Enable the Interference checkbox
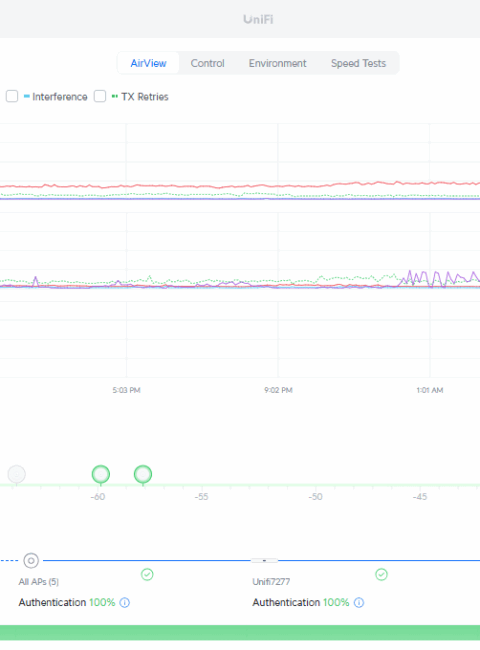This screenshot has width=480, height=650. (12, 96)
